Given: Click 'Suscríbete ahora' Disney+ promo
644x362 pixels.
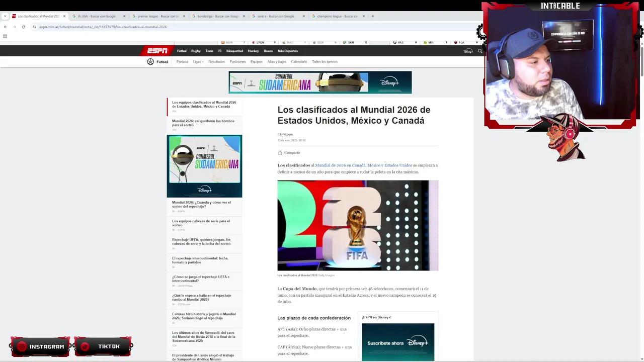Looking at the screenshot, I should tap(398, 342).
